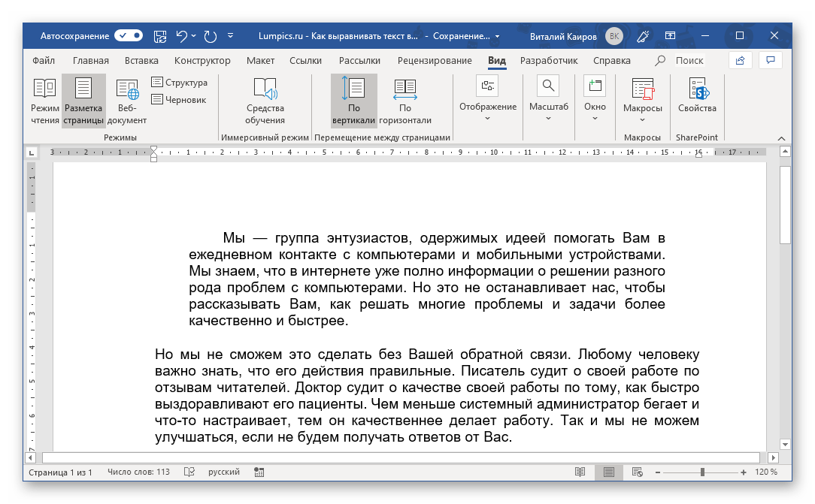
Task: Open Learning Tools immersive reader
Action: tap(265, 101)
